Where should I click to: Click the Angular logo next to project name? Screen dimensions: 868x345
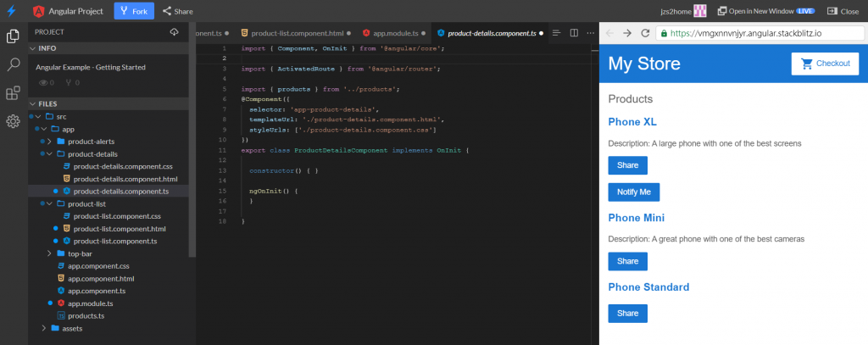point(39,11)
